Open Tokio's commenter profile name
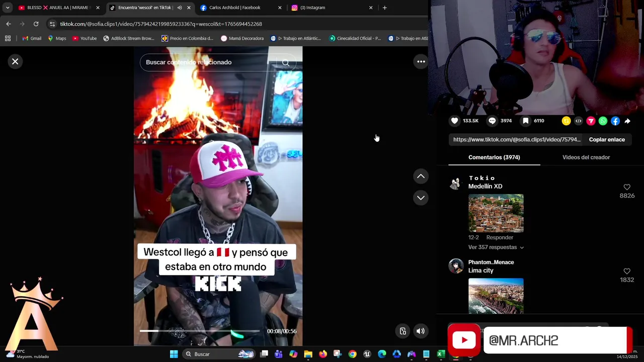This screenshot has width=644, height=362. (x=482, y=178)
